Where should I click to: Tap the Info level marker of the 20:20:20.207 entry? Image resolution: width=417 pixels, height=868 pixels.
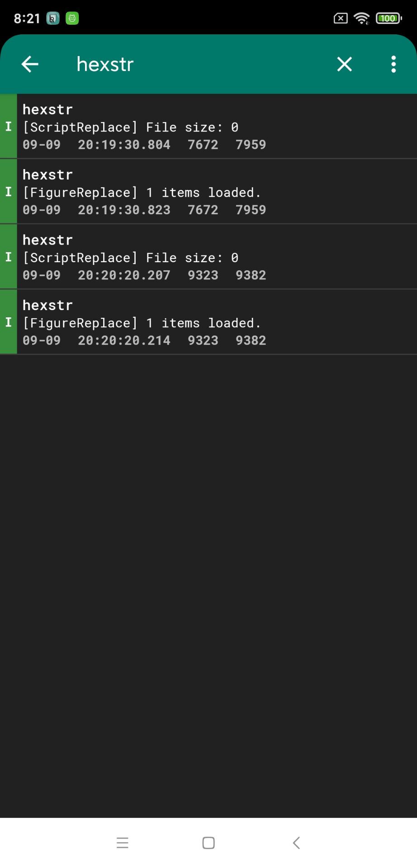[8, 257]
